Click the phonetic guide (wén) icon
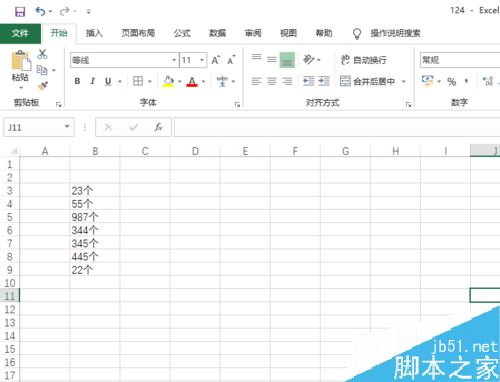The width and height of the screenshot is (500, 382). 222,81
